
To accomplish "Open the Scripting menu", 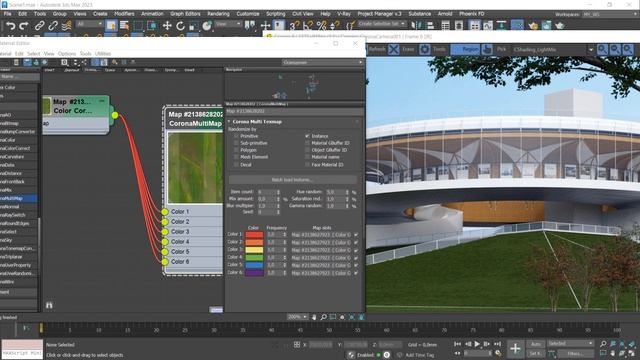I will click(x=276, y=14).
